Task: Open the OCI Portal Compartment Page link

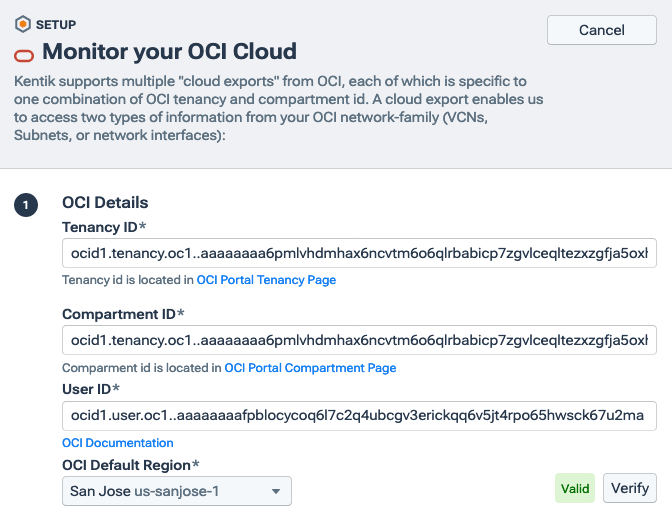Action: (x=310, y=368)
